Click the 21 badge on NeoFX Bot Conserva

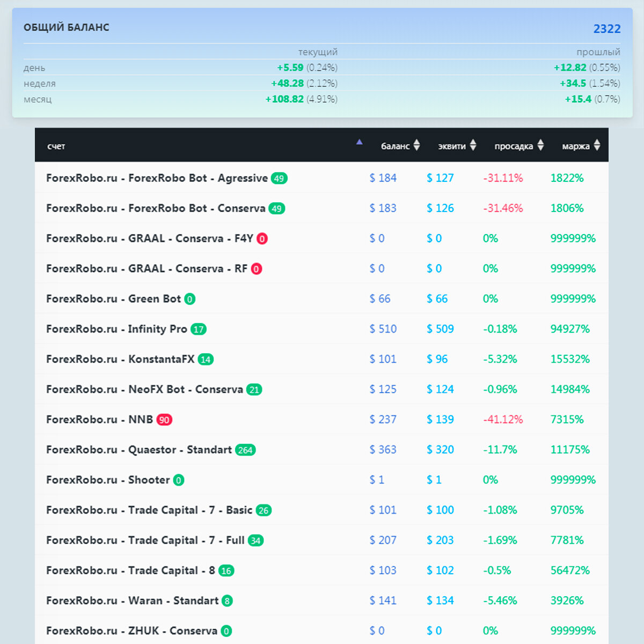click(254, 390)
